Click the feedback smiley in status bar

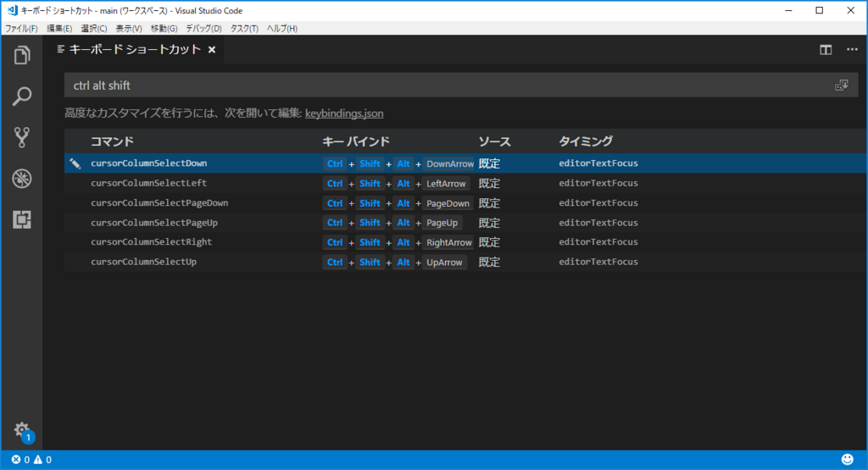[847, 460]
